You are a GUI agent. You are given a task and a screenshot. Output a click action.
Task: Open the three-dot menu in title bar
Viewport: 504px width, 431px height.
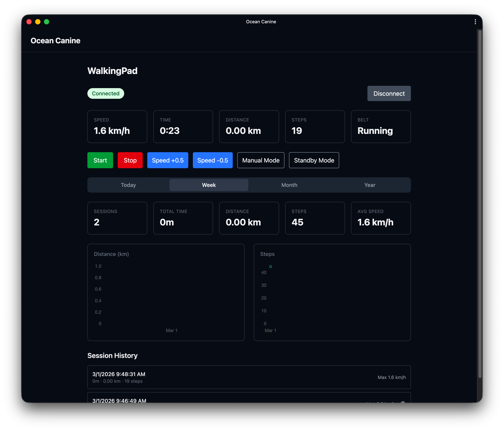(x=475, y=22)
